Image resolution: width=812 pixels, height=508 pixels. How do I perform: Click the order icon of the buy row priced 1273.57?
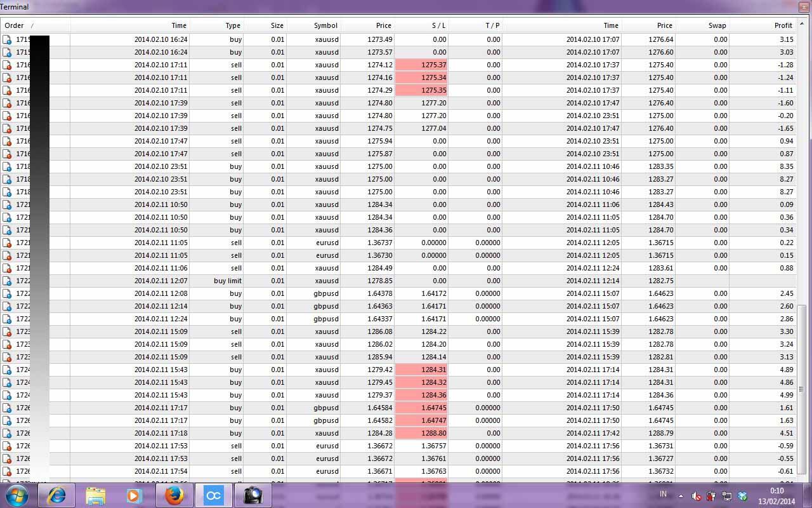click(8, 52)
